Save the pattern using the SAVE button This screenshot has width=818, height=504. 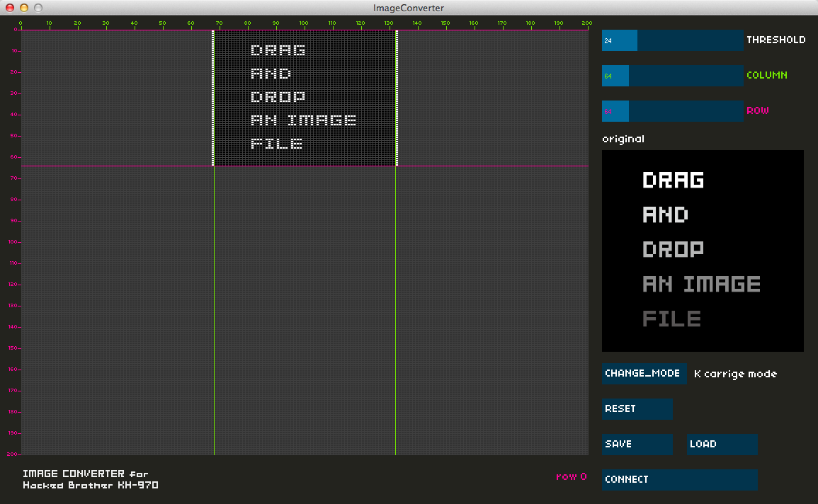[x=636, y=445]
